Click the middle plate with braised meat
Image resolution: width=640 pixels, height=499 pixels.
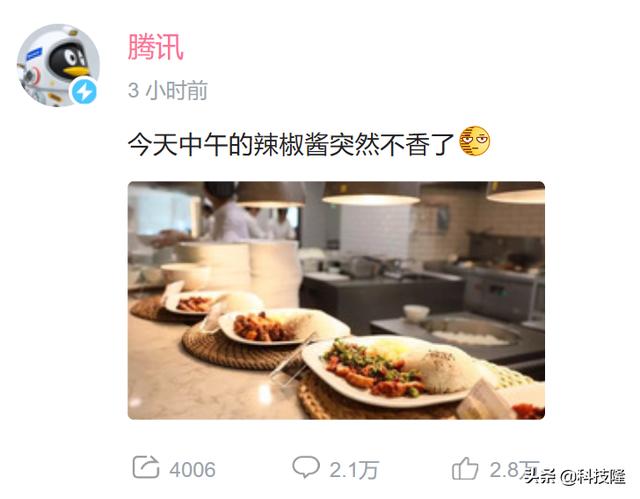click(x=282, y=326)
